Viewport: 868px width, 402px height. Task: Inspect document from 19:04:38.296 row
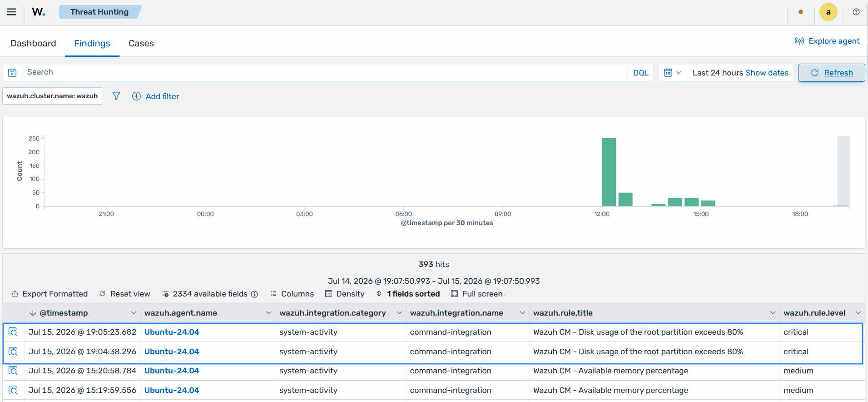coord(13,352)
